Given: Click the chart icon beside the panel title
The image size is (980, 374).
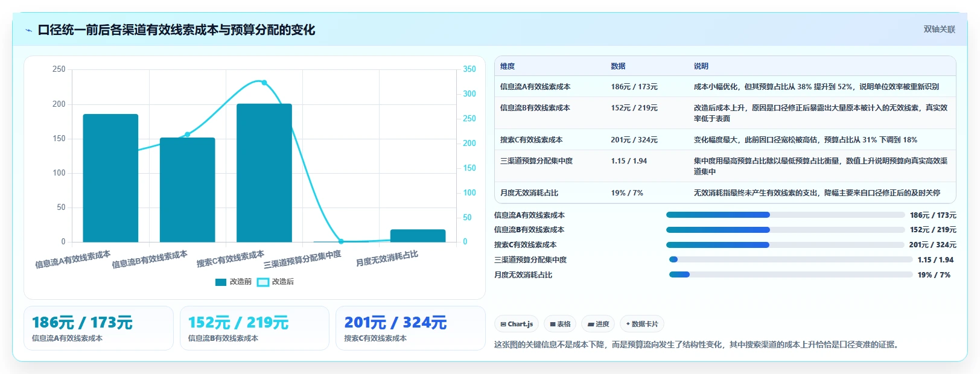Looking at the screenshot, I should click(x=28, y=30).
